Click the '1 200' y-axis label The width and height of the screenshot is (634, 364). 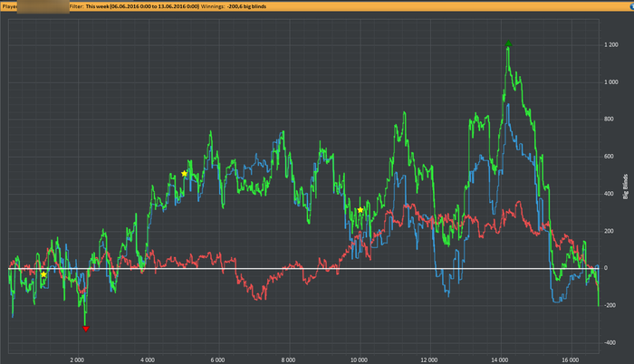(611, 45)
